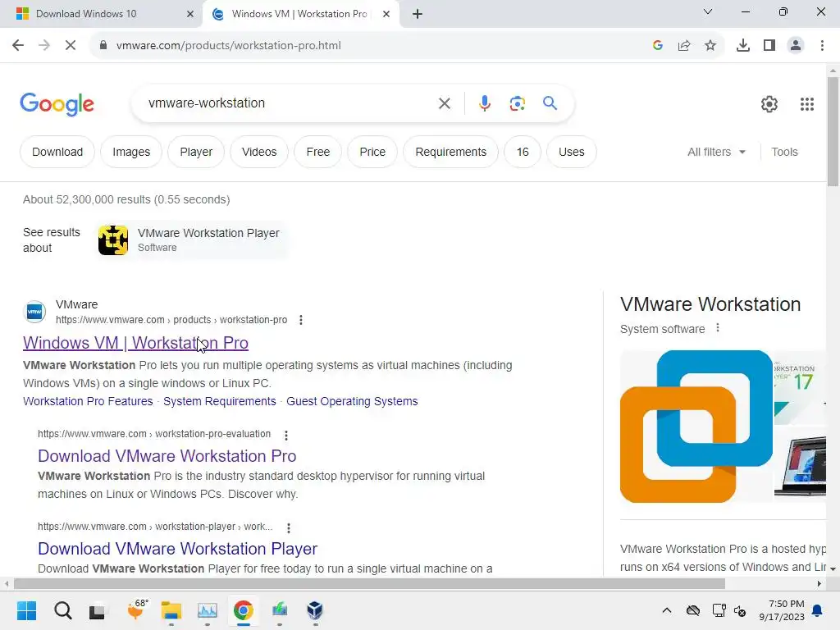Open options for workstation-pro-evaluation result
Image resolution: width=840 pixels, height=630 pixels.
tap(286, 435)
